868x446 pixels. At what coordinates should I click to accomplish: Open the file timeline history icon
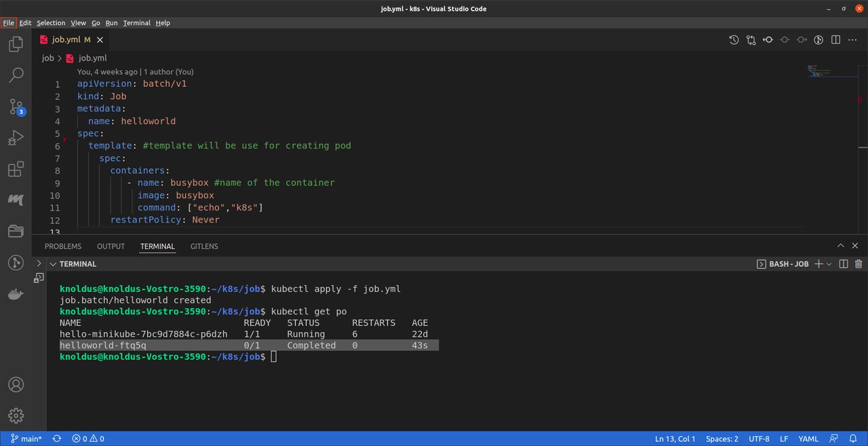coord(734,40)
